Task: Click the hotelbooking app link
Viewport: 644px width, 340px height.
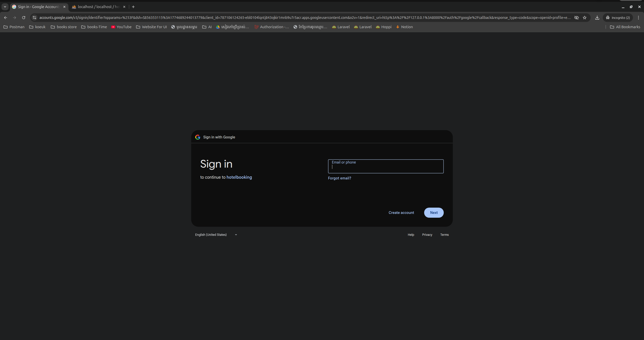Action: pyautogui.click(x=239, y=177)
